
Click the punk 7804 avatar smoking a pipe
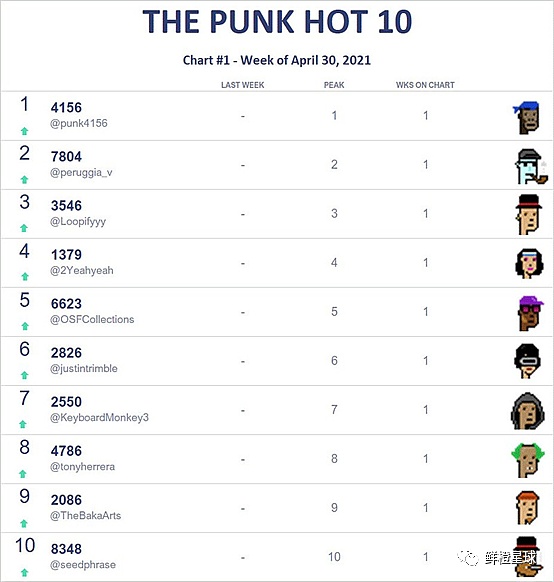tap(531, 167)
